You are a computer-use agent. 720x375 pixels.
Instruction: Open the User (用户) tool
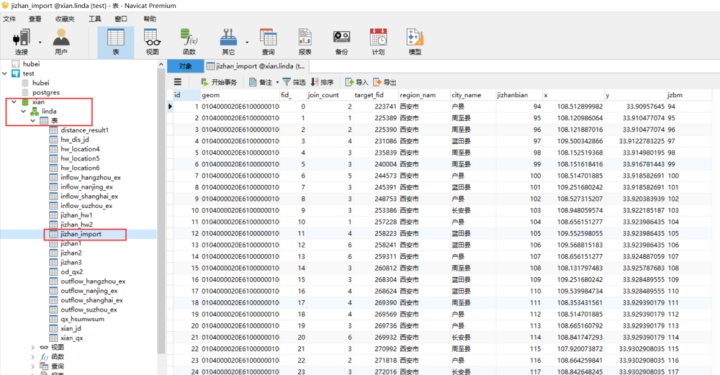click(x=61, y=42)
